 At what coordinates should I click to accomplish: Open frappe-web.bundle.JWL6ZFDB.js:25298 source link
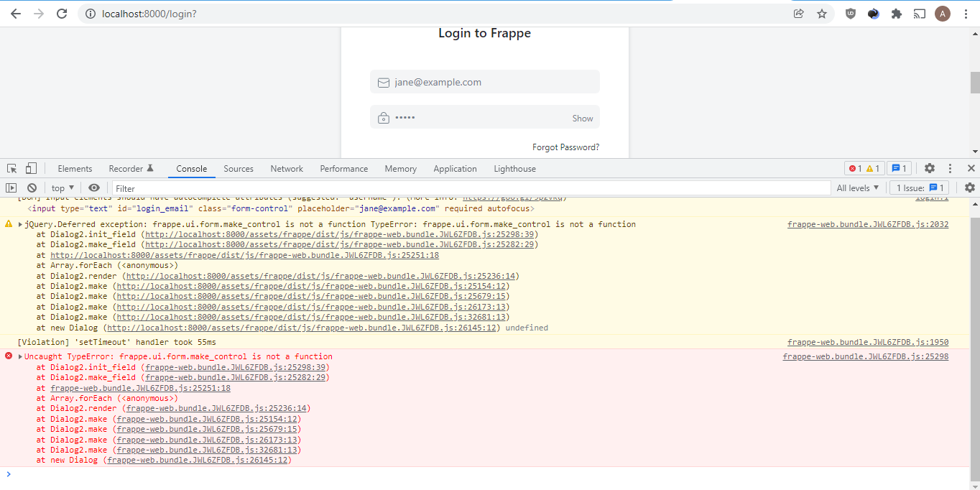[x=865, y=356]
